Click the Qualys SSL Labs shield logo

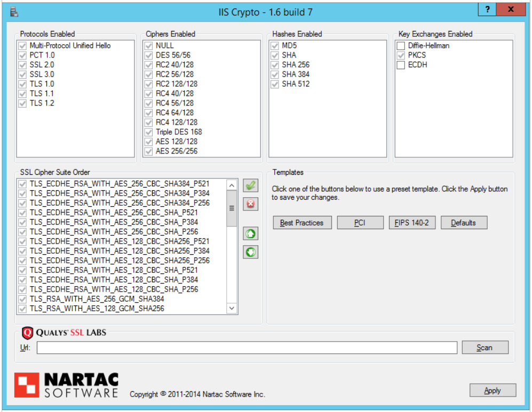(x=27, y=333)
